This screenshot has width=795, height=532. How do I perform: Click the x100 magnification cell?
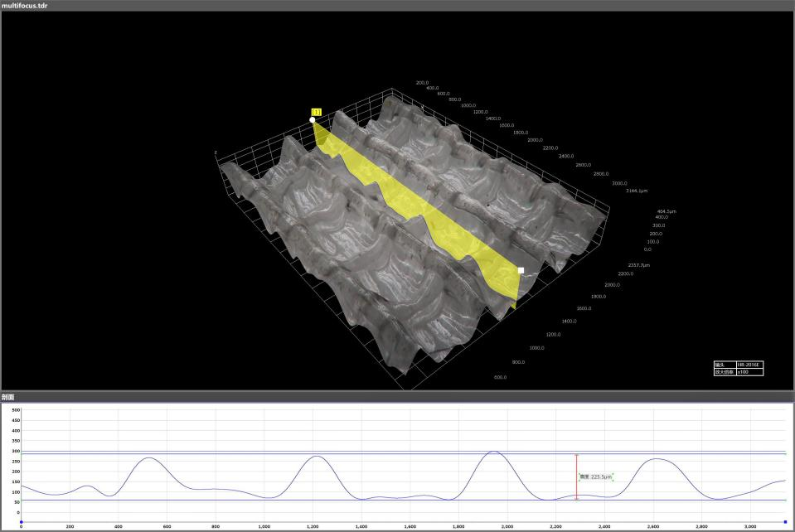(749, 372)
